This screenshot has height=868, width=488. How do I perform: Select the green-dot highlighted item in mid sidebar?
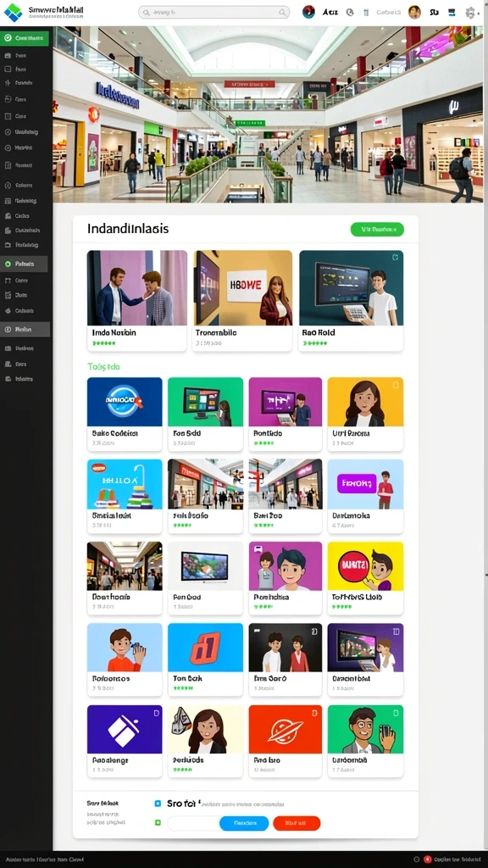25,264
